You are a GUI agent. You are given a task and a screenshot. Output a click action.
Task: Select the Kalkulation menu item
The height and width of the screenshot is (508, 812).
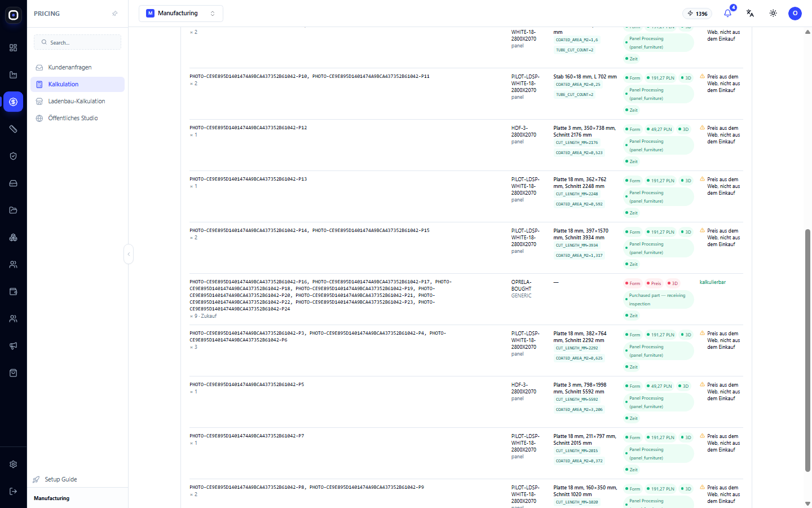pos(77,84)
